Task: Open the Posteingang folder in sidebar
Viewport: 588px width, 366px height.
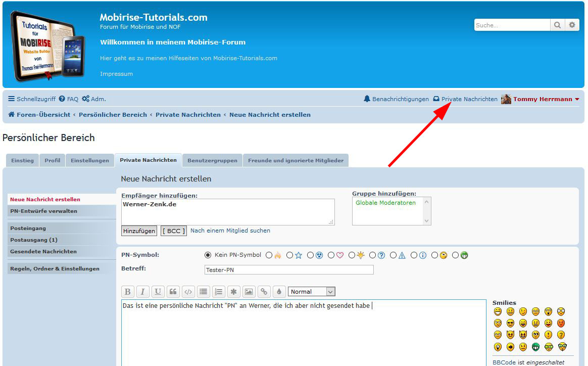Action: [x=28, y=228]
